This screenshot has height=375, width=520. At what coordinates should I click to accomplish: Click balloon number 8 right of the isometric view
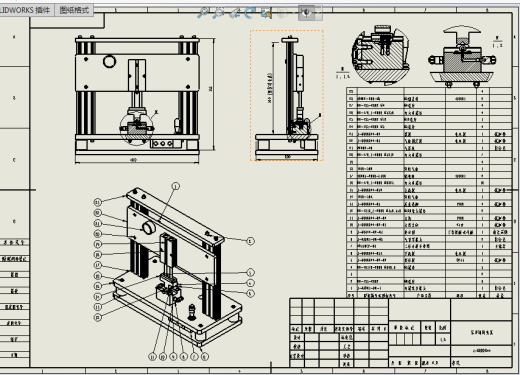click(250, 241)
